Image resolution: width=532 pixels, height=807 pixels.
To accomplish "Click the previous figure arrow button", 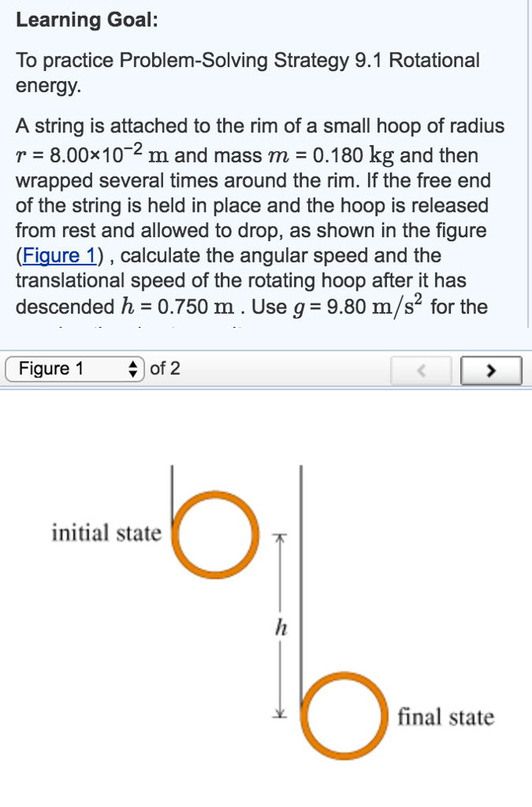I will (422, 369).
